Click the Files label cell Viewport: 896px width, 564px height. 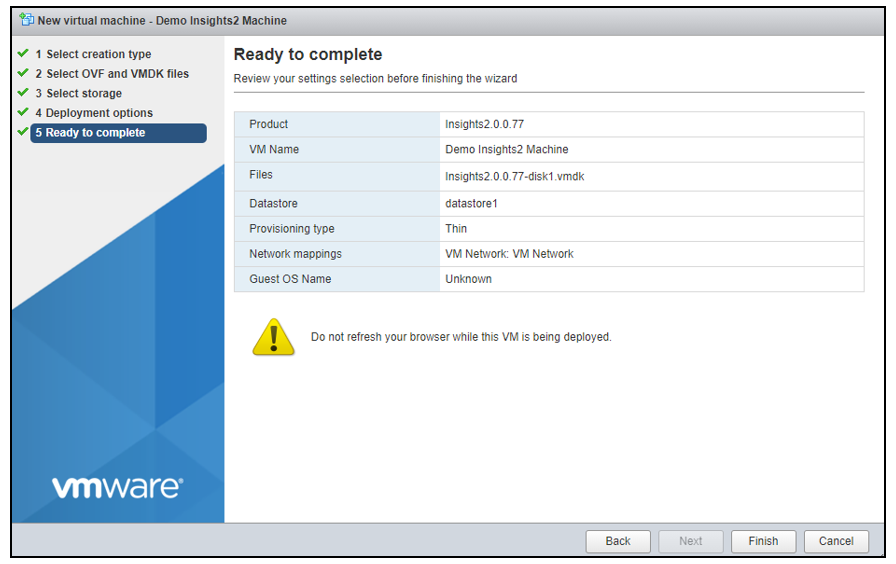coord(337,176)
